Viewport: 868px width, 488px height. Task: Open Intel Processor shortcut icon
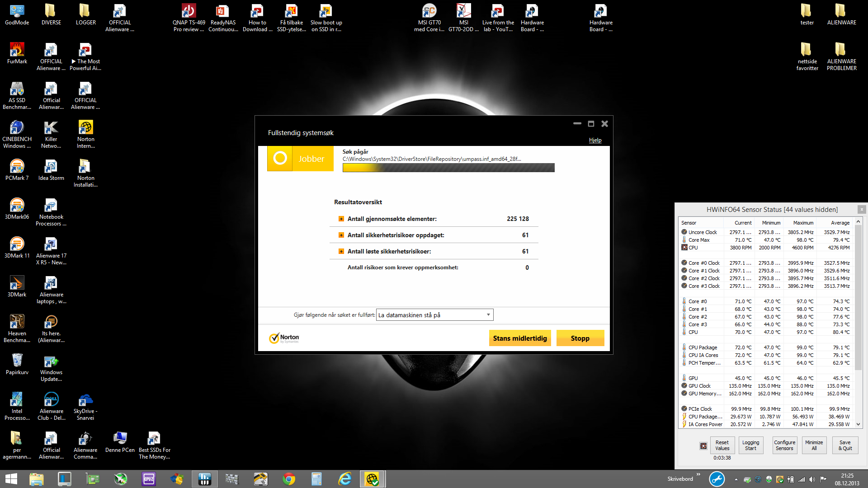click(17, 407)
